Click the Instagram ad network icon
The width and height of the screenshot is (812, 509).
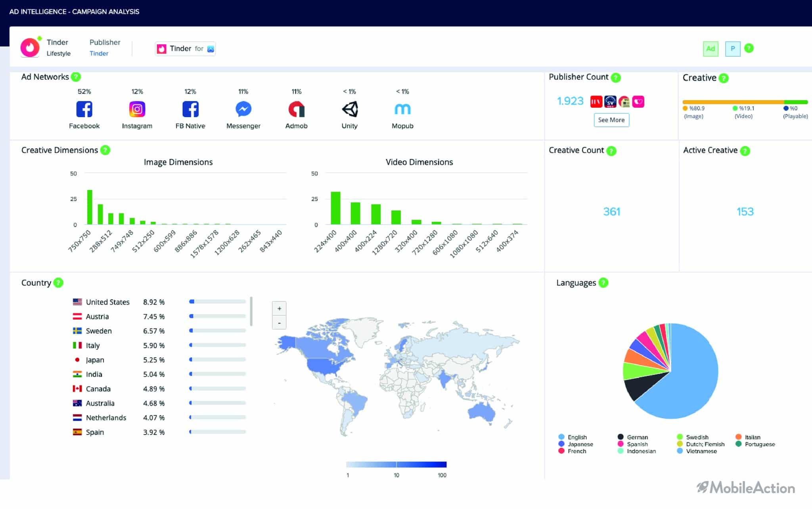[x=137, y=109]
